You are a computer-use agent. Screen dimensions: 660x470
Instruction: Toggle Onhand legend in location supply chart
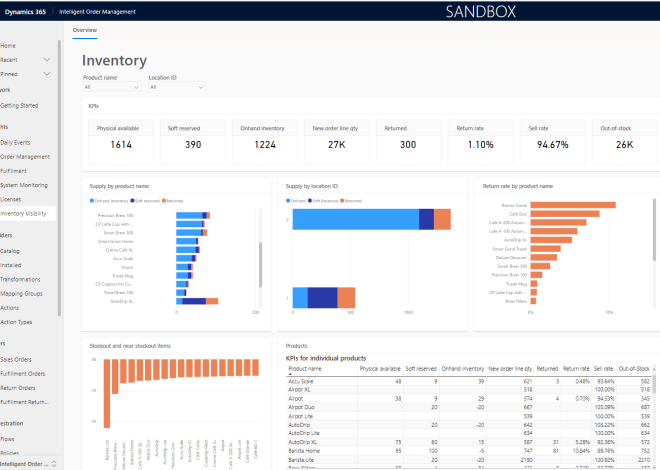[x=296, y=201]
